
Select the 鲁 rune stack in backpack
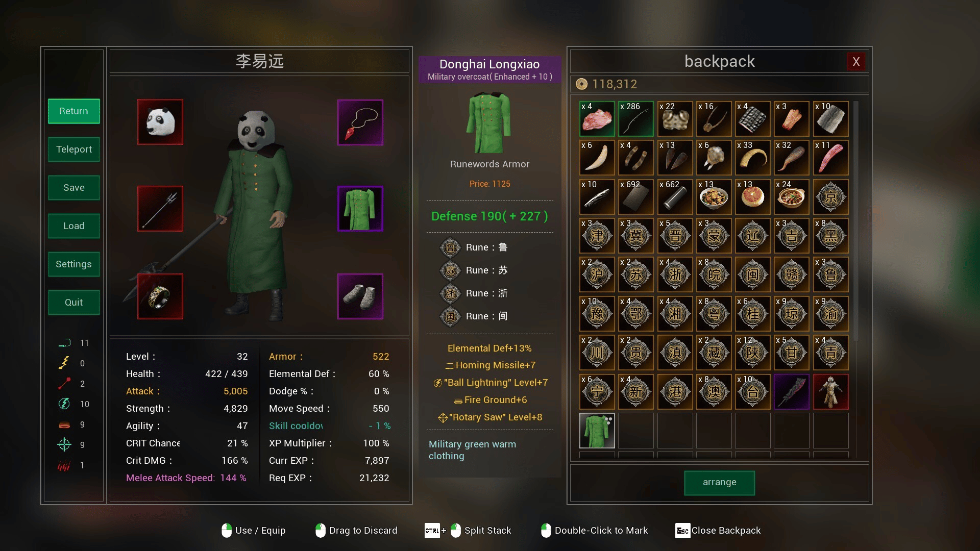point(831,275)
